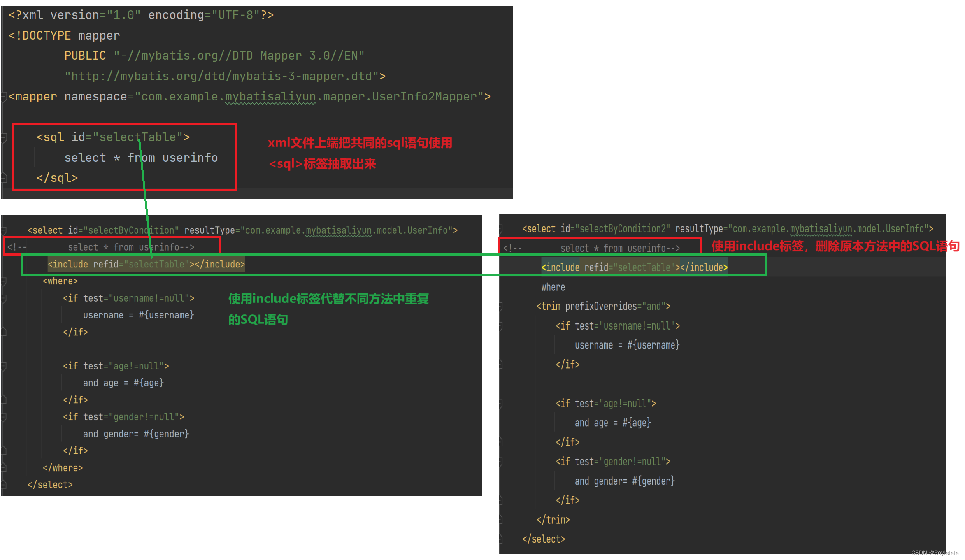
Task: Collapse the mapper namespace fold marker
Action: (x=4, y=97)
